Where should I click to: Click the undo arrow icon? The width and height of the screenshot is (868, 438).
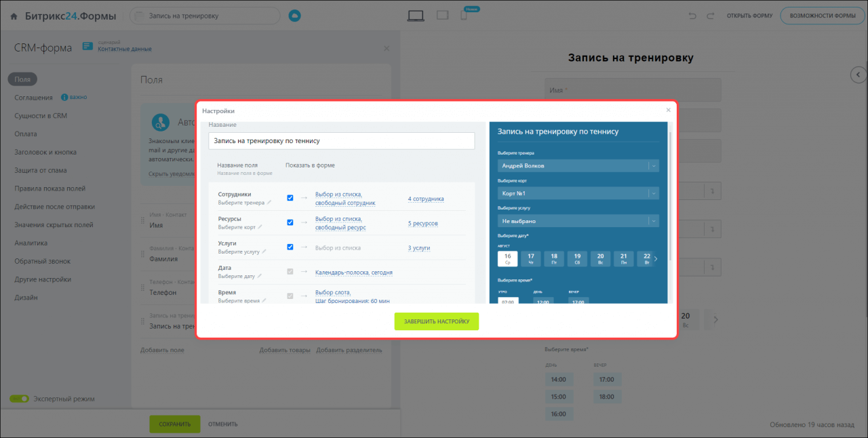tap(692, 16)
